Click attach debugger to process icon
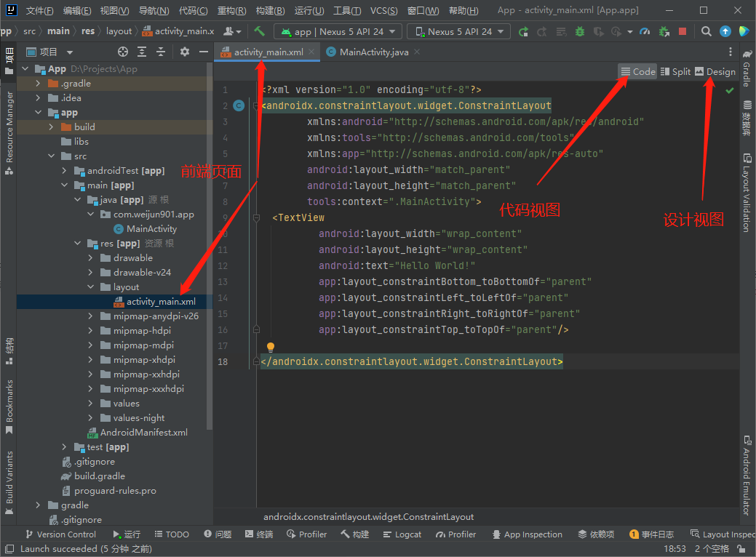The image size is (756, 557). click(664, 32)
